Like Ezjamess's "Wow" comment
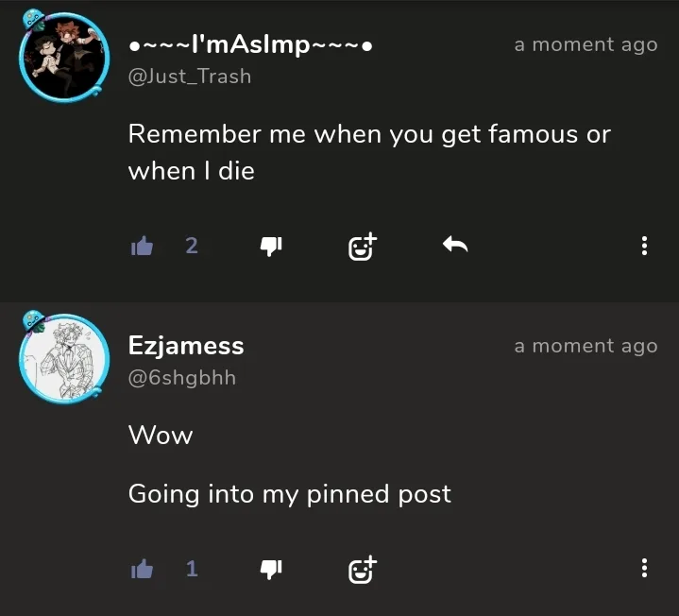The image size is (679, 616). pyautogui.click(x=142, y=569)
